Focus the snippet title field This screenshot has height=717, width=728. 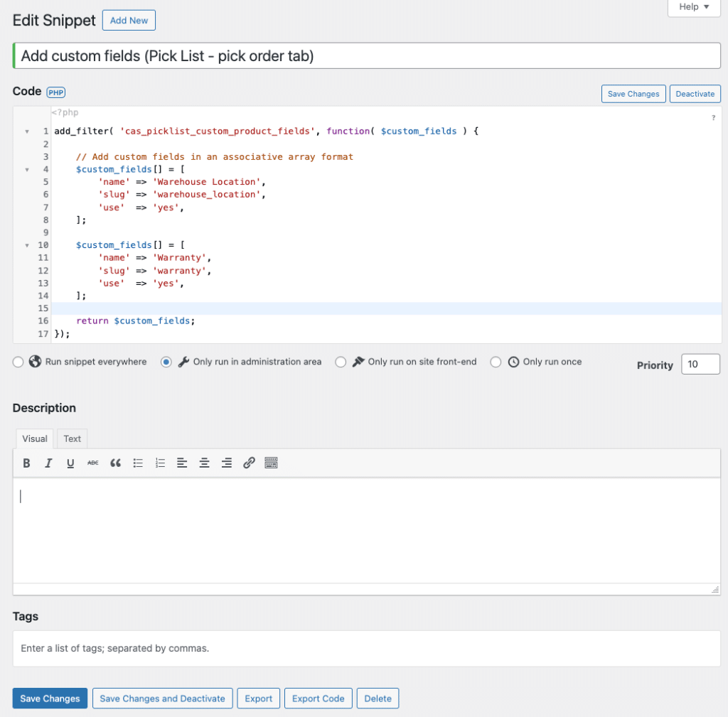[x=367, y=55]
